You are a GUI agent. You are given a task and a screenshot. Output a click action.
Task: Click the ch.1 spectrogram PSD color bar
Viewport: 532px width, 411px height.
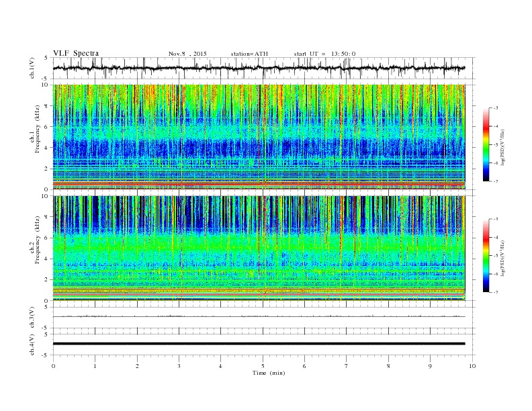pos(486,144)
